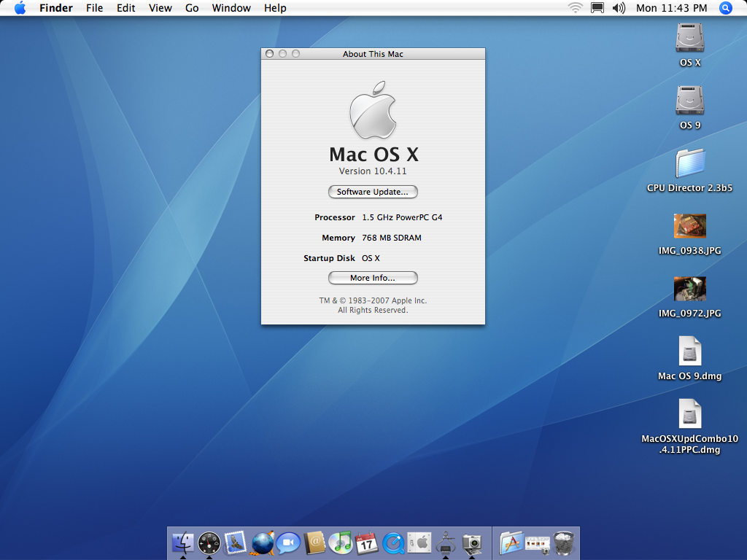Open the File menu
The height and width of the screenshot is (560, 747).
click(x=94, y=8)
